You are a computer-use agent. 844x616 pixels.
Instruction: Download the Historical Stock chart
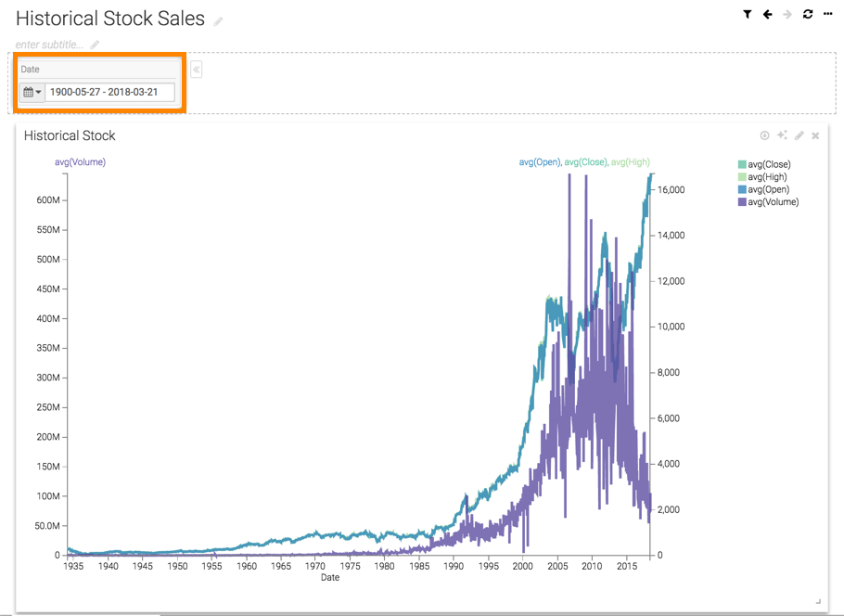coord(765,135)
